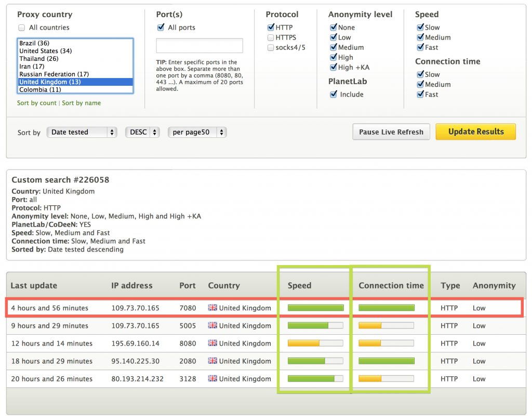Uncheck the Low anonymity level

pos(334,37)
